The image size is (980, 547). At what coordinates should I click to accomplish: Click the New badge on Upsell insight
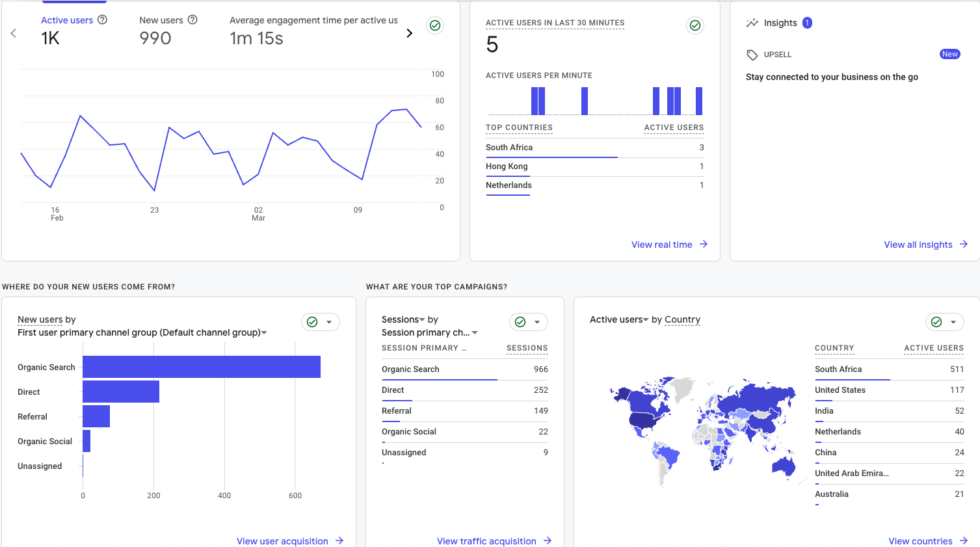[950, 55]
